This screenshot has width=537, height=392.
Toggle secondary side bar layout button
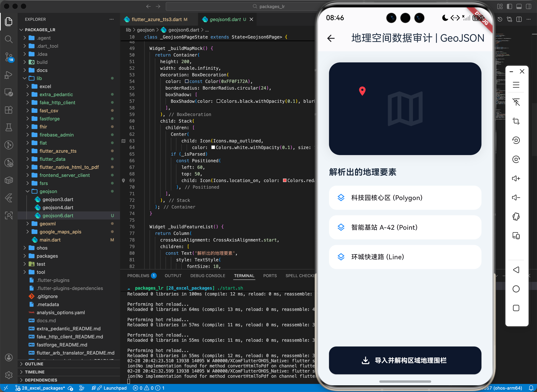[528, 6]
